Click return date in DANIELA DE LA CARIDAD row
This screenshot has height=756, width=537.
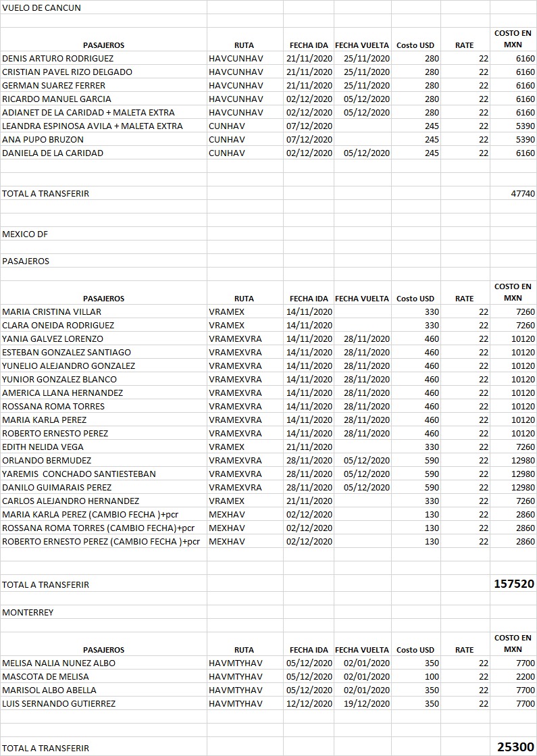363,153
